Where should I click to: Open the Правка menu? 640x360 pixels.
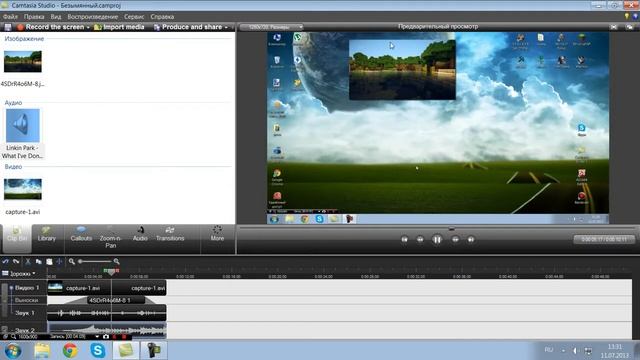[x=34, y=17]
